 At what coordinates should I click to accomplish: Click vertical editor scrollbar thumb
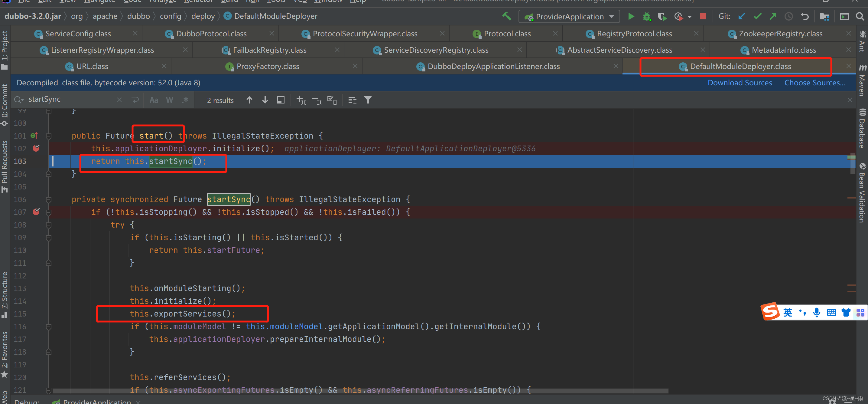pos(853,163)
